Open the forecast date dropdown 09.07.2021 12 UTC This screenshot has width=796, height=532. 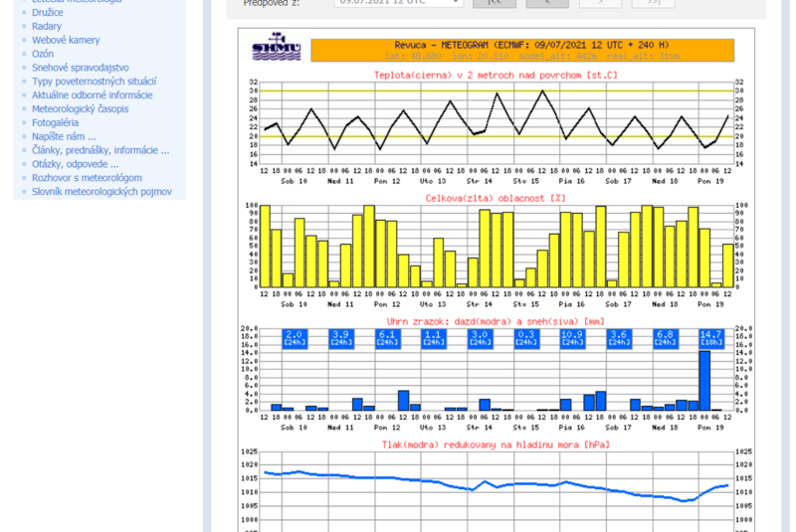[x=399, y=3]
